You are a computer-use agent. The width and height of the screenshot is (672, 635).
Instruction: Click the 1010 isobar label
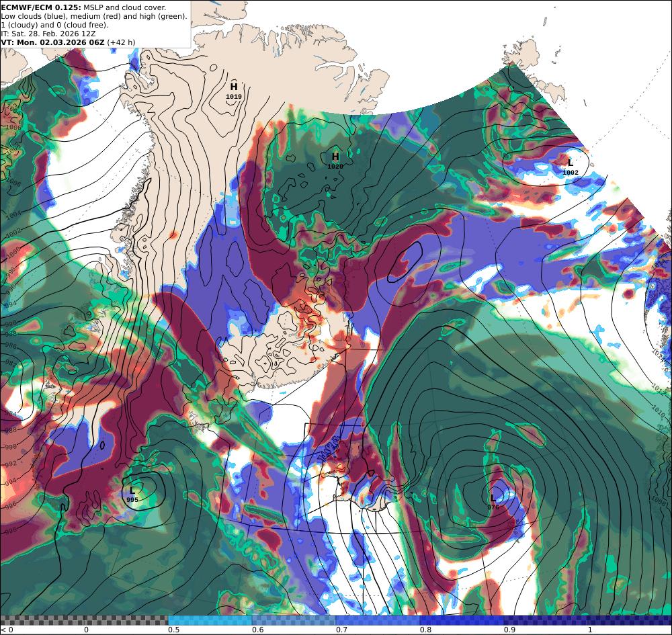click(660, 412)
